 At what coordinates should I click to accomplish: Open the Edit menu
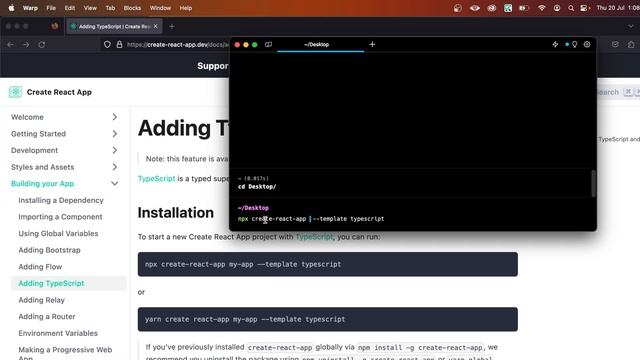tap(70, 8)
